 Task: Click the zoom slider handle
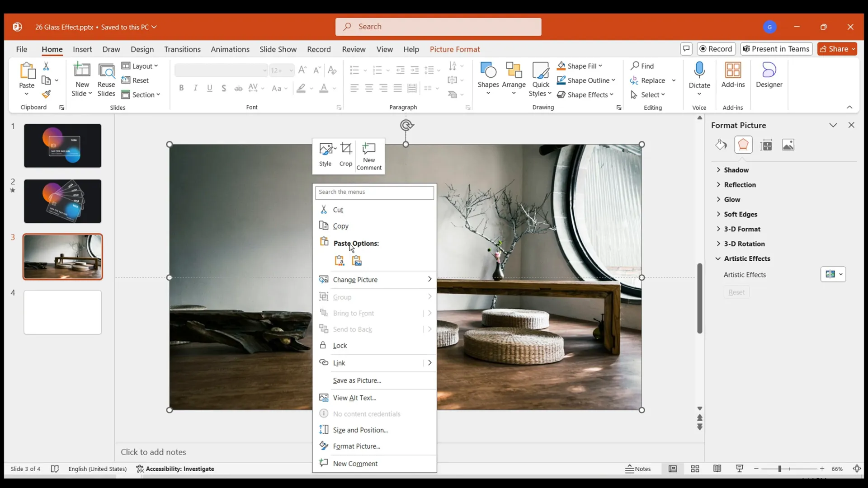pyautogui.click(x=779, y=469)
